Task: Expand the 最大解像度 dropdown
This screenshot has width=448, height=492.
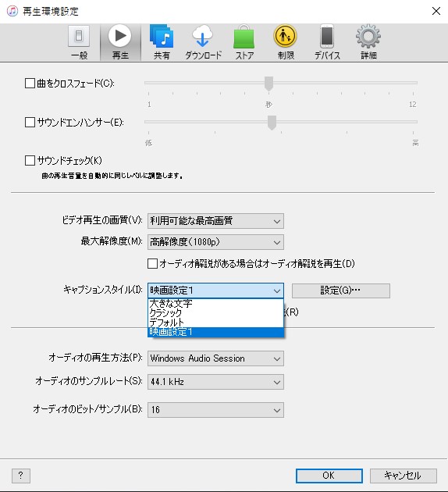Action: 215,242
